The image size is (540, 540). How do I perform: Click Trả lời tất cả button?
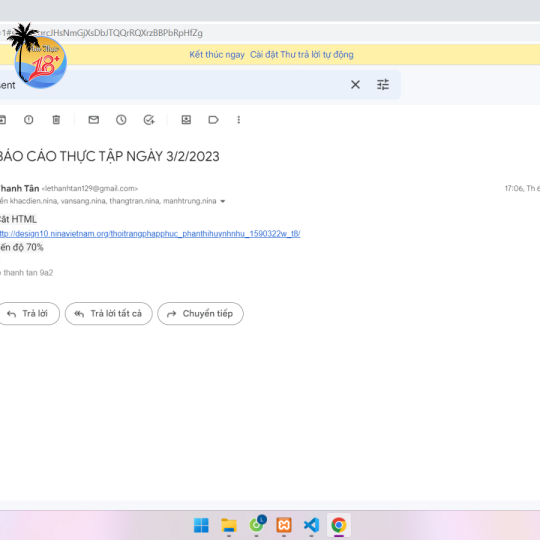[x=108, y=313]
